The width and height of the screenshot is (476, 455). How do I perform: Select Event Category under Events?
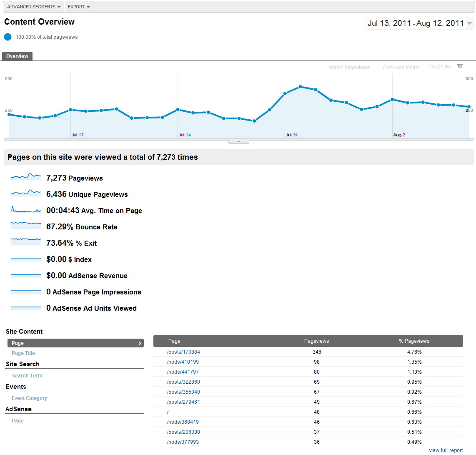pyautogui.click(x=30, y=398)
